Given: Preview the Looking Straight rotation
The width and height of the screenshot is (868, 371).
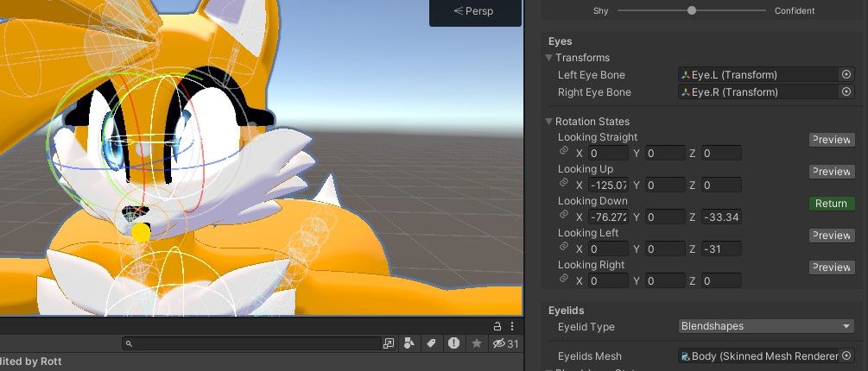Looking at the screenshot, I should pyautogui.click(x=832, y=139).
